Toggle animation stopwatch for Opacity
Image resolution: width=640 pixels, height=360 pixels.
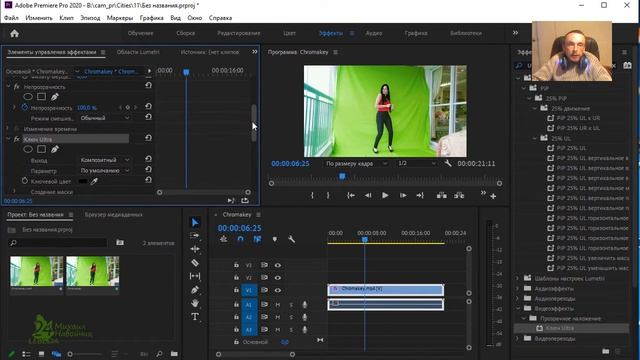click(x=24, y=108)
